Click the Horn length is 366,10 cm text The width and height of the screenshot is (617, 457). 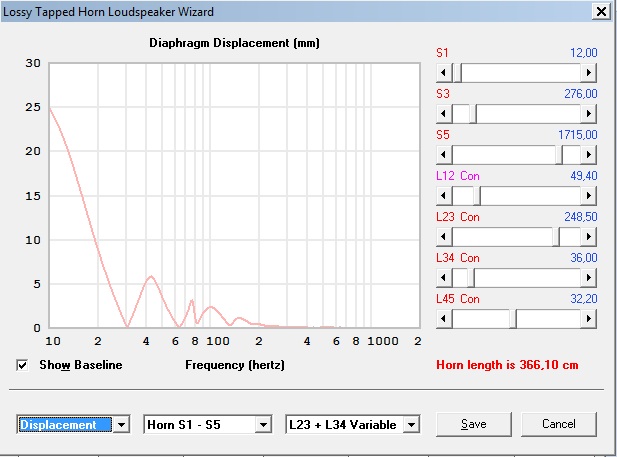click(507, 365)
